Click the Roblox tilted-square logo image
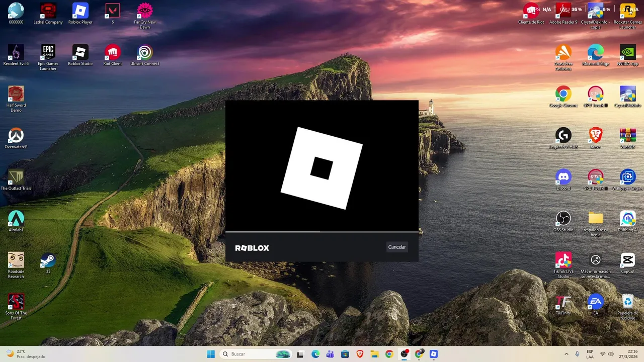 click(322, 168)
